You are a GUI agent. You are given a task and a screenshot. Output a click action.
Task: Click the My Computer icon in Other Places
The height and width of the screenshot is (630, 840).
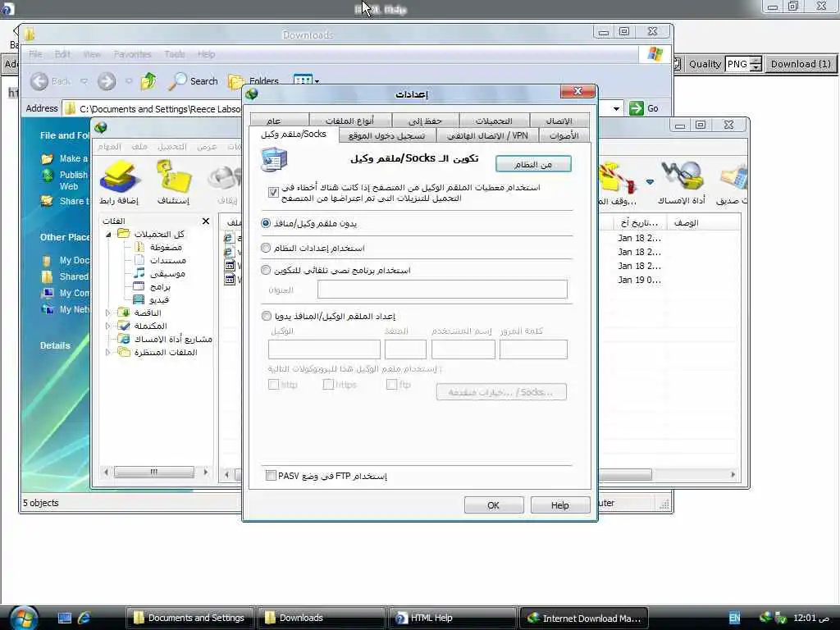(47, 293)
